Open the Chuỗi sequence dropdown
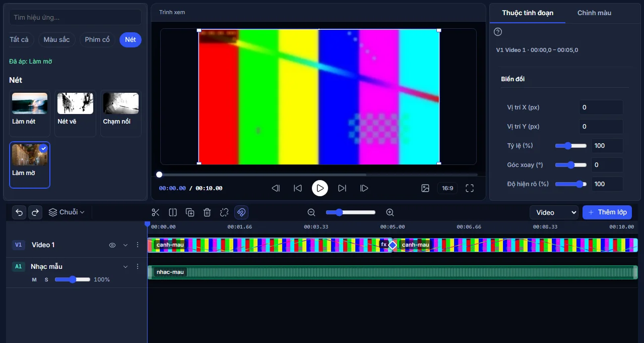Screen dimensions: 644x343 click(67, 212)
